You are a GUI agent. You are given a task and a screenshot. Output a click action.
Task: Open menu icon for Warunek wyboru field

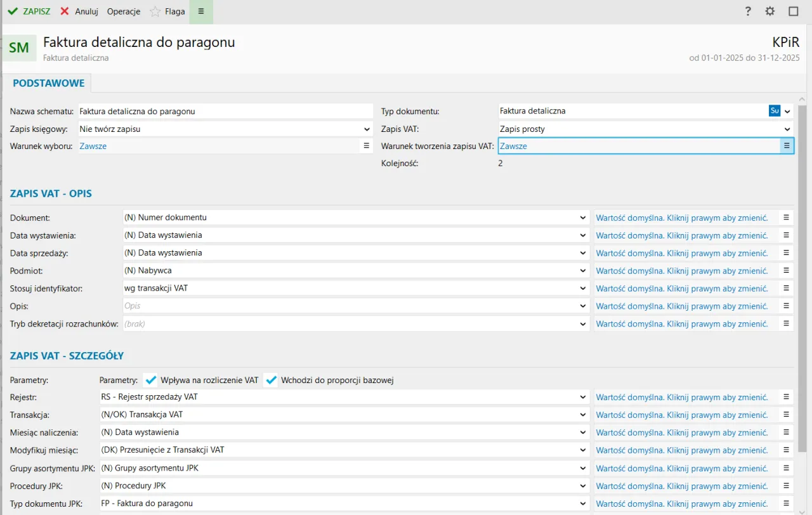[366, 146]
